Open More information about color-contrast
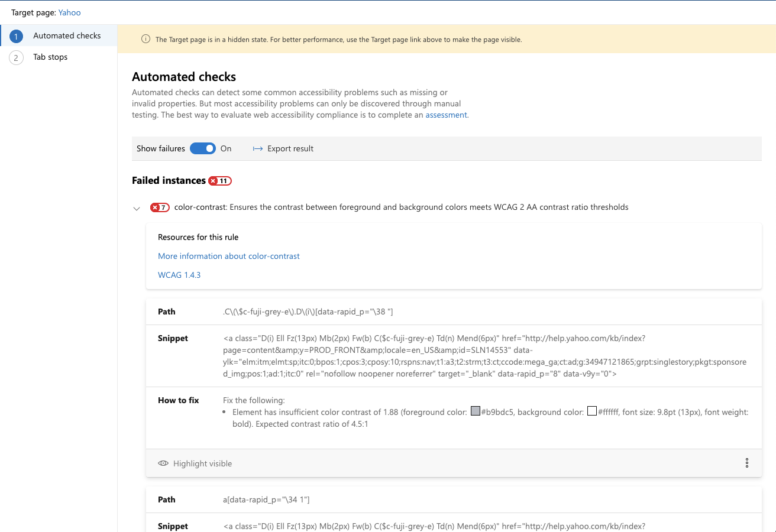This screenshot has width=776, height=532. point(229,256)
